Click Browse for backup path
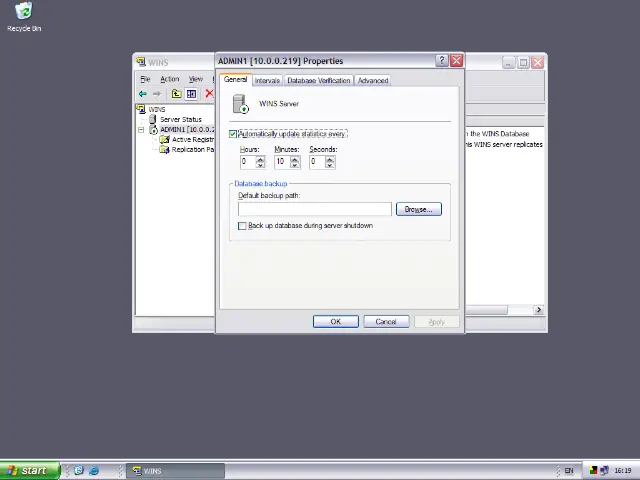This screenshot has width=640, height=480. [x=419, y=209]
